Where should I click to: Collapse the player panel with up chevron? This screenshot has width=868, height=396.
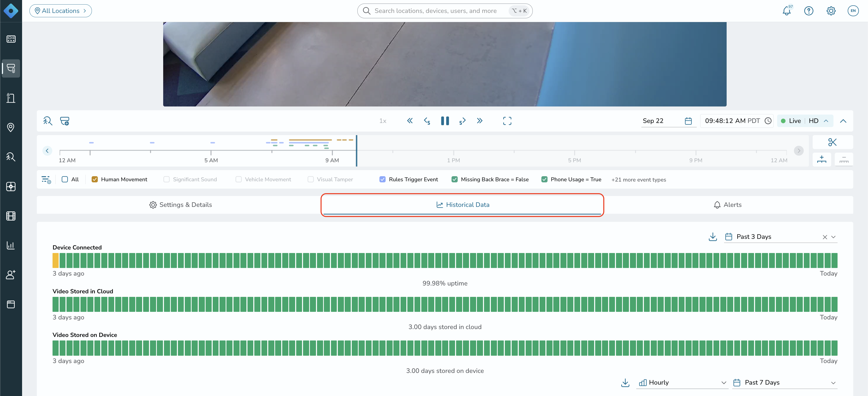click(843, 121)
